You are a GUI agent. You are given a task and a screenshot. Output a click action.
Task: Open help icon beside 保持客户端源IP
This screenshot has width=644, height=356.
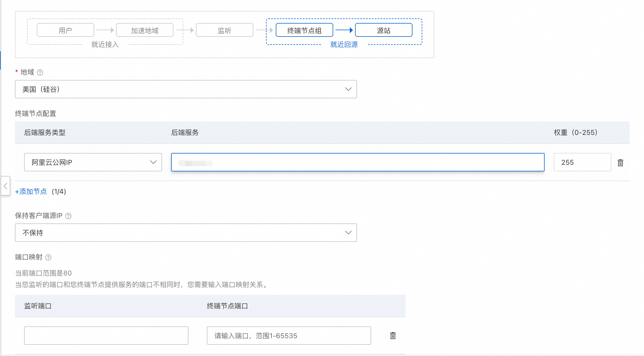tap(68, 216)
